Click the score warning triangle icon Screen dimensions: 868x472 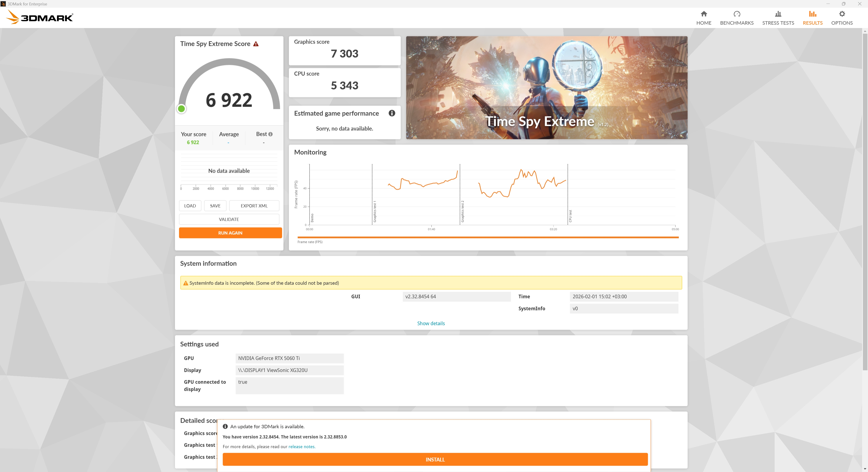[x=256, y=44]
